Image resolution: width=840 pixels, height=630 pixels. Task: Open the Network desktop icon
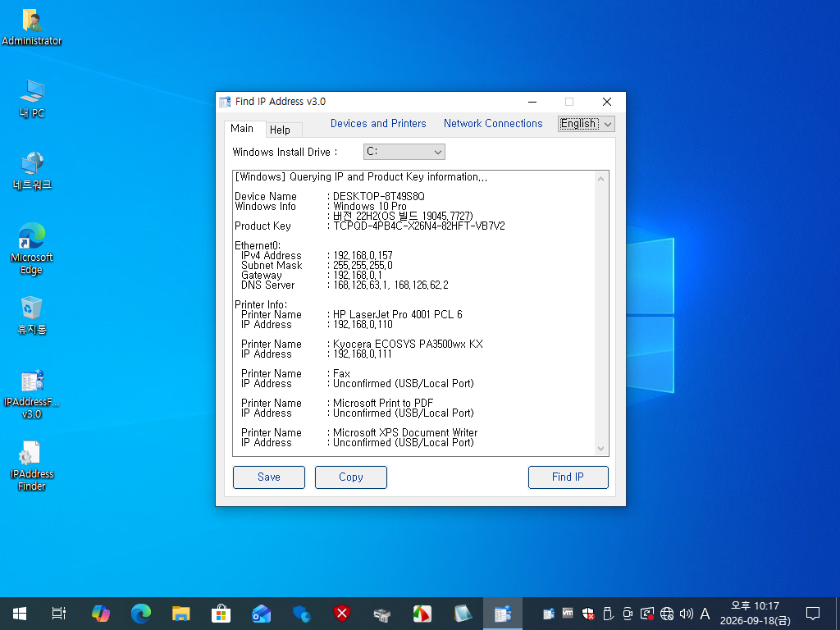tap(32, 171)
